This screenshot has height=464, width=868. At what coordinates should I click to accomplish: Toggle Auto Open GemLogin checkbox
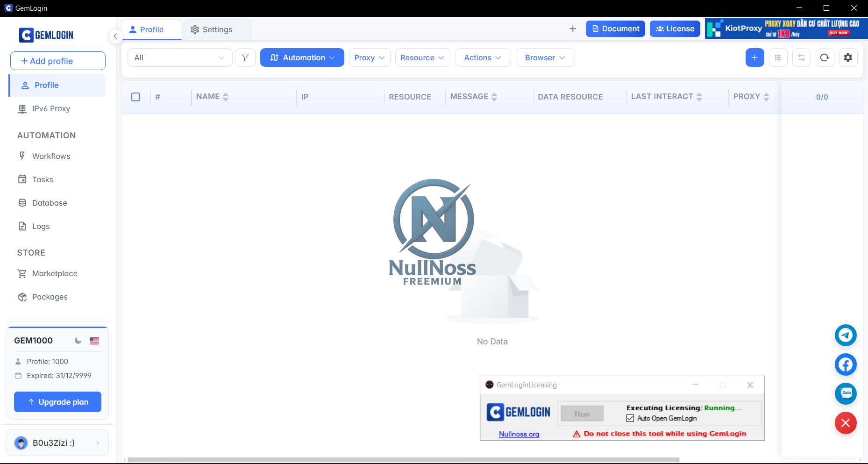630,418
